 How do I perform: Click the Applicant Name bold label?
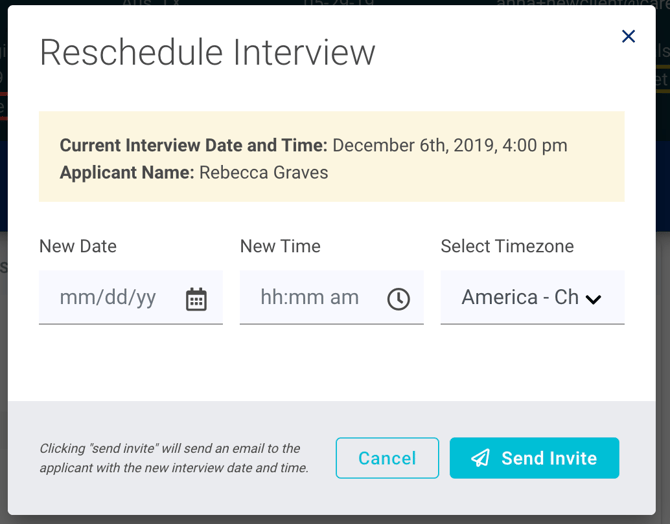coord(127,173)
